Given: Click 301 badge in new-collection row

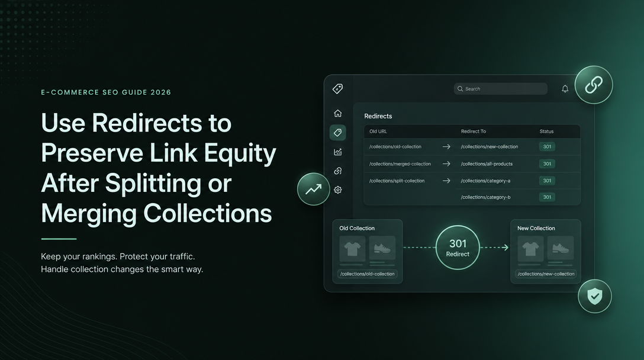Looking at the screenshot, I should click(x=547, y=147).
